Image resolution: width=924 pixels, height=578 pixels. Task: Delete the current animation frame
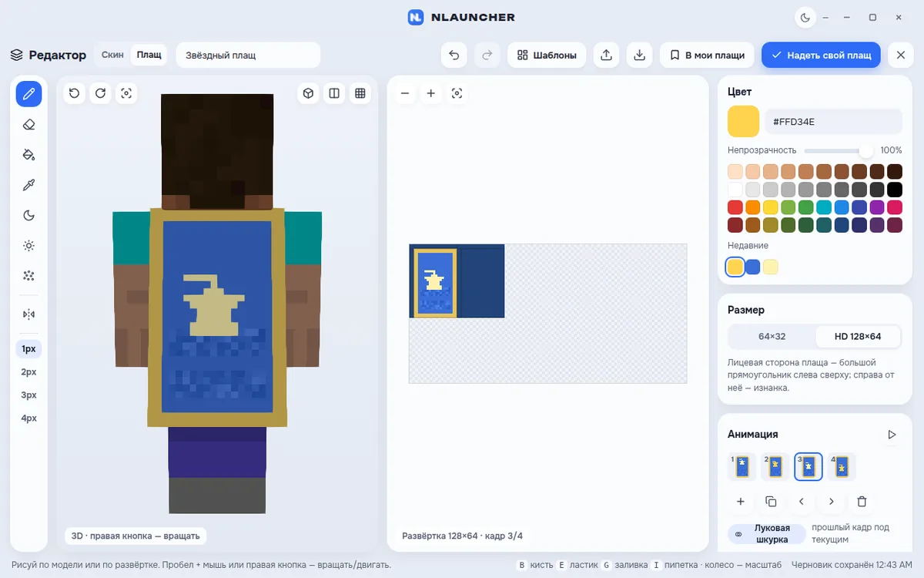(x=862, y=502)
